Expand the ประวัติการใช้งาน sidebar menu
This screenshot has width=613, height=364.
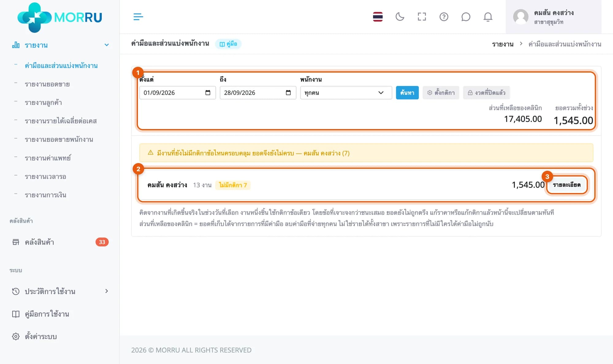[60, 291]
